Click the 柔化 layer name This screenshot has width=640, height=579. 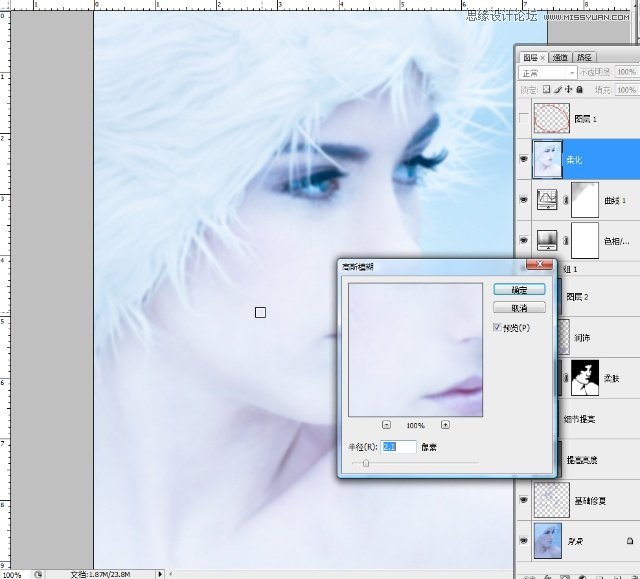pos(574,160)
